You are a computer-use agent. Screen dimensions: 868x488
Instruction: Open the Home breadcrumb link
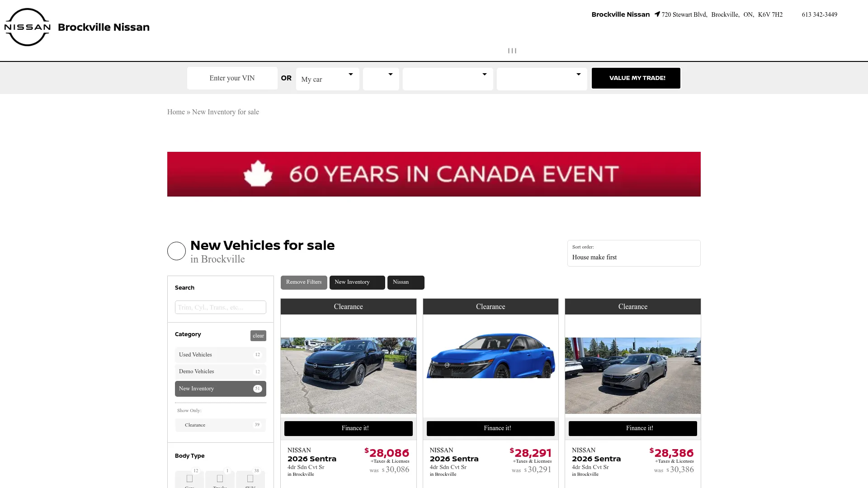(176, 112)
